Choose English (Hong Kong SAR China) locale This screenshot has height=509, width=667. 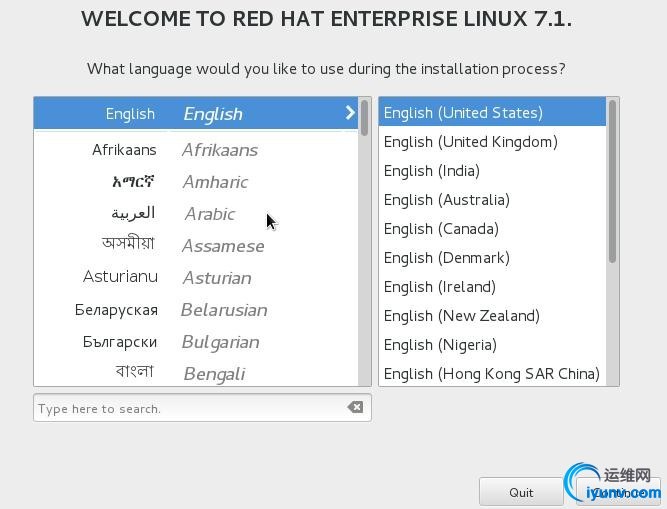click(x=492, y=373)
